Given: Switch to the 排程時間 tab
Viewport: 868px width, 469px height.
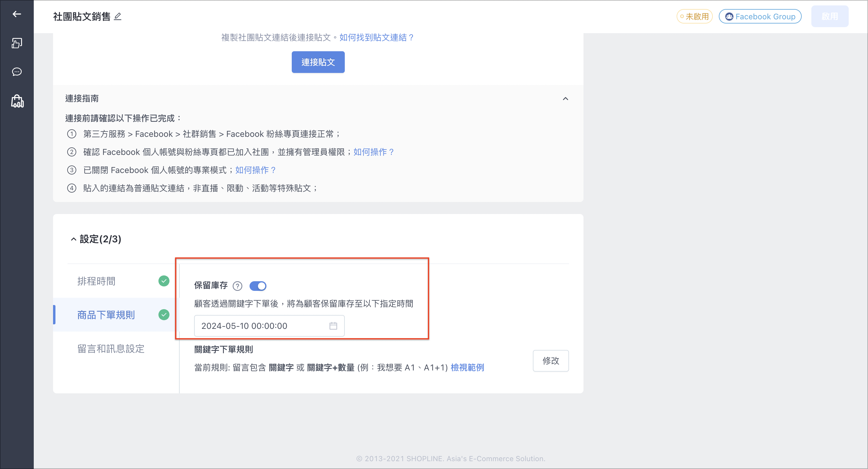Looking at the screenshot, I should pyautogui.click(x=116, y=281).
